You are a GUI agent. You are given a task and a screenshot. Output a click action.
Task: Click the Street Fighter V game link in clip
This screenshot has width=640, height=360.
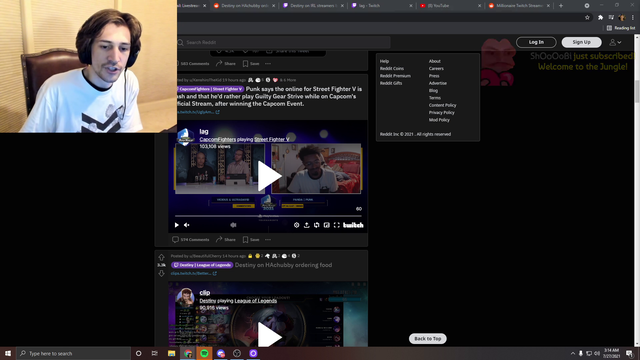pos(271,139)
